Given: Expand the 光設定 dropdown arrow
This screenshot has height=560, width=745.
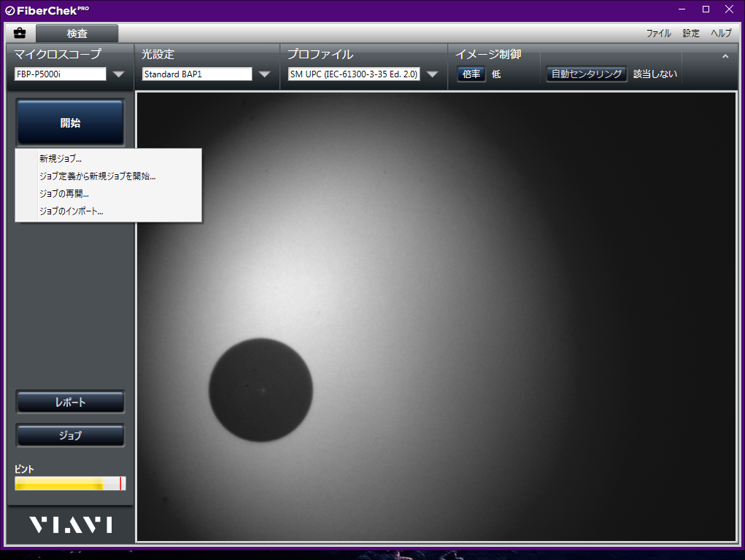Looking at the screenshot, I should [265, 74].
